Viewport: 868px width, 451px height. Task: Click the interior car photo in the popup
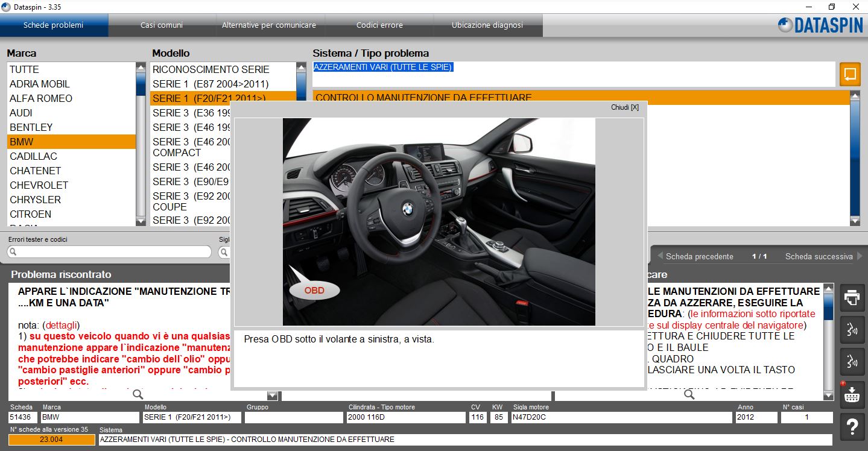(439, 222)
